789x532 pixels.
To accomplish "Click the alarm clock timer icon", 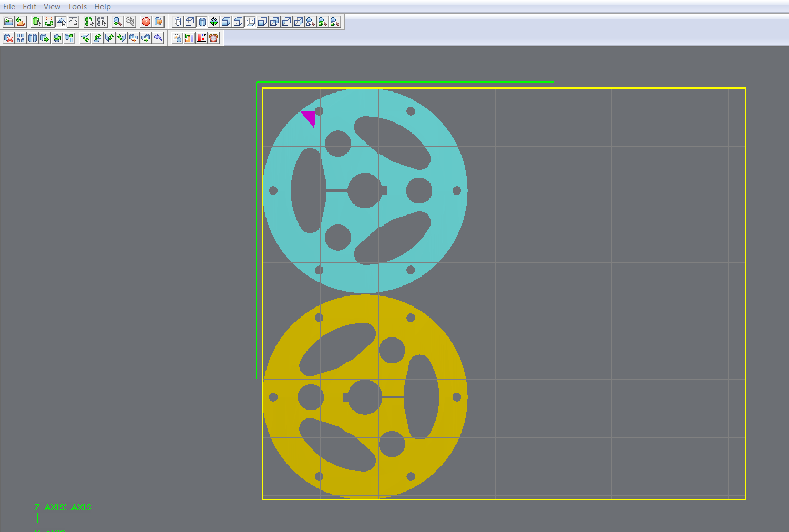I will [213, 38].
